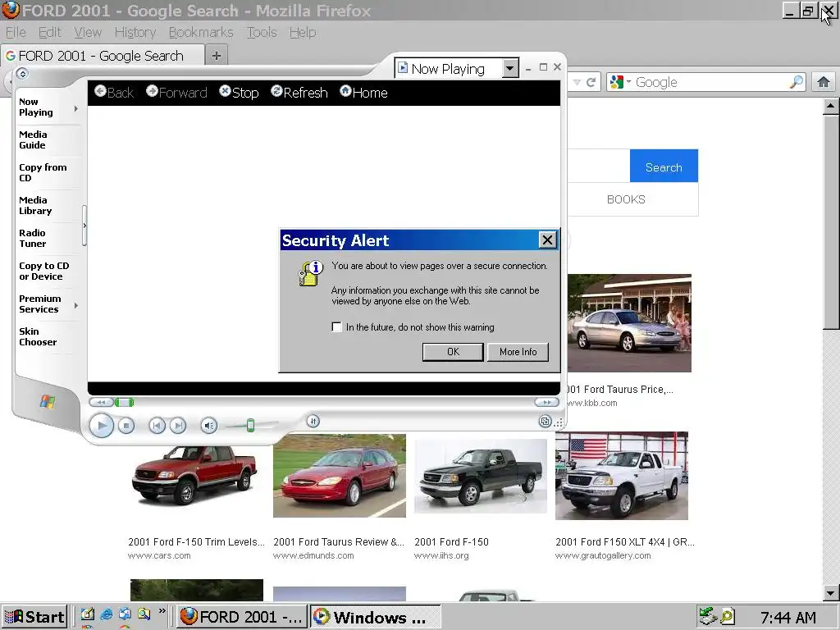The image size is (840, 630).
Task: Click the Previous track button
Action: (157, 426)
